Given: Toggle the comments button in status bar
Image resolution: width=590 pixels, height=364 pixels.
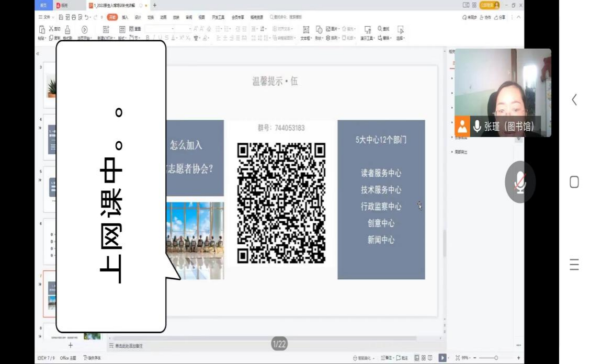Looking at the screenshot, I should [402, 358].
